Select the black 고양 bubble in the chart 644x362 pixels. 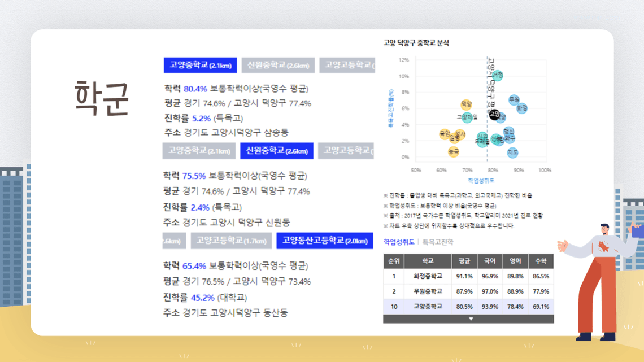494,114
